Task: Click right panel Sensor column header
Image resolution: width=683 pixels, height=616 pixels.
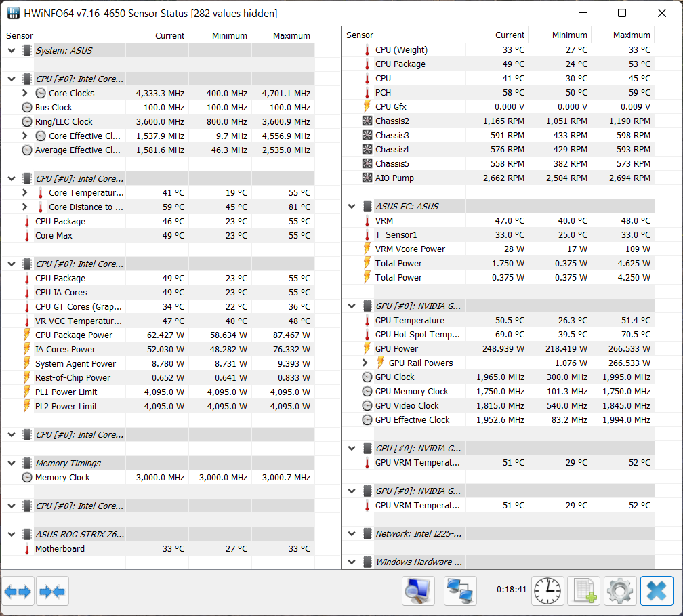Action: point(405,35)
